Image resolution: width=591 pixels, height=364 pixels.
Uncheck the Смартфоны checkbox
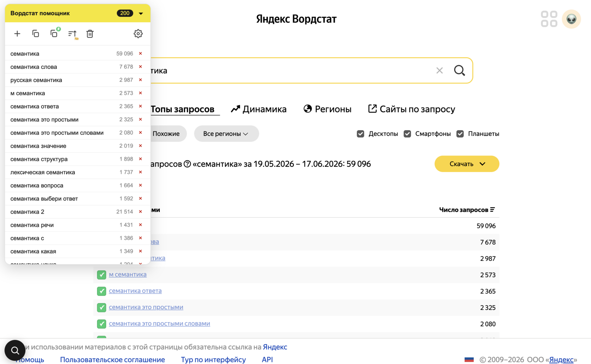(407, 134)
